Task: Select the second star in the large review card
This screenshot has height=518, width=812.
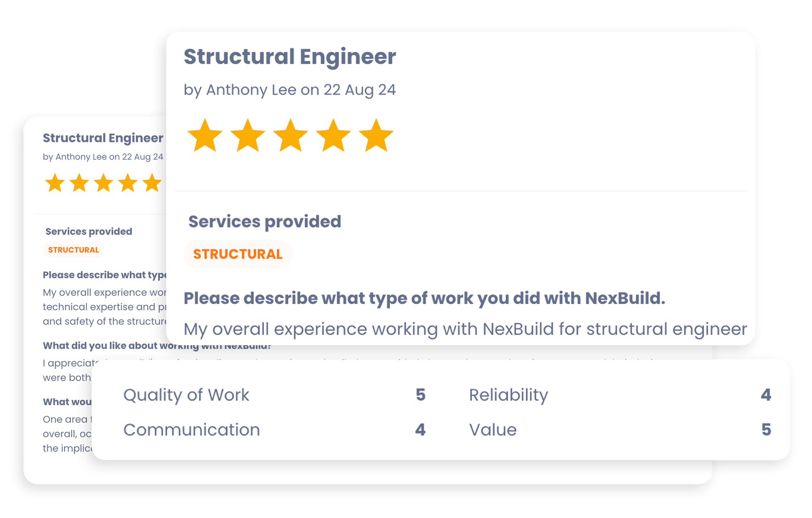Action: click(248, 136)
